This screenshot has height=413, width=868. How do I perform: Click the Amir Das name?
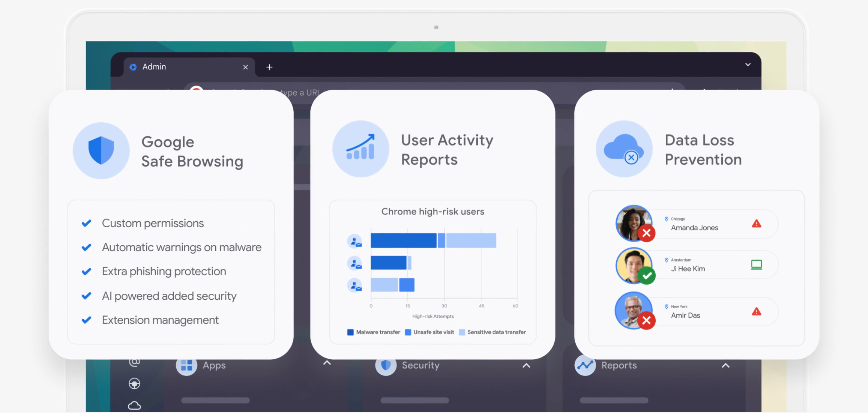(x=685, y=315)
